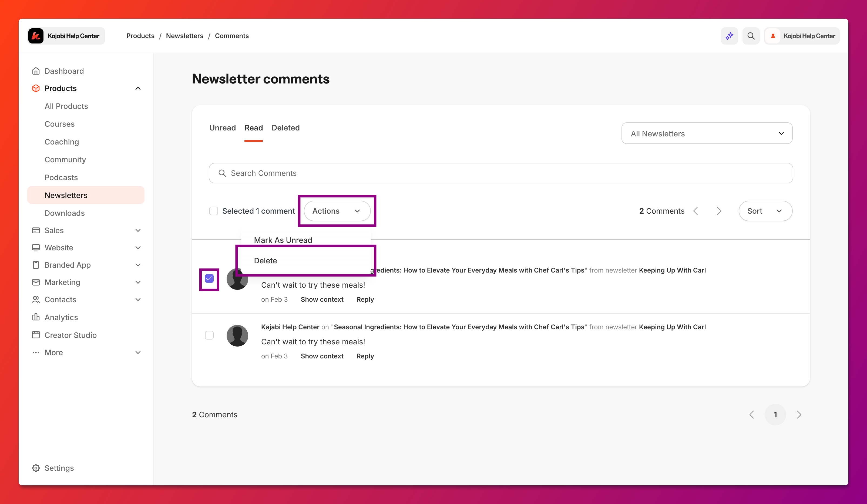Click the bottom pagination previous arrow
The width and height of the screenshot is (867, 504).
pyautogui.click(x=752, y=415)
